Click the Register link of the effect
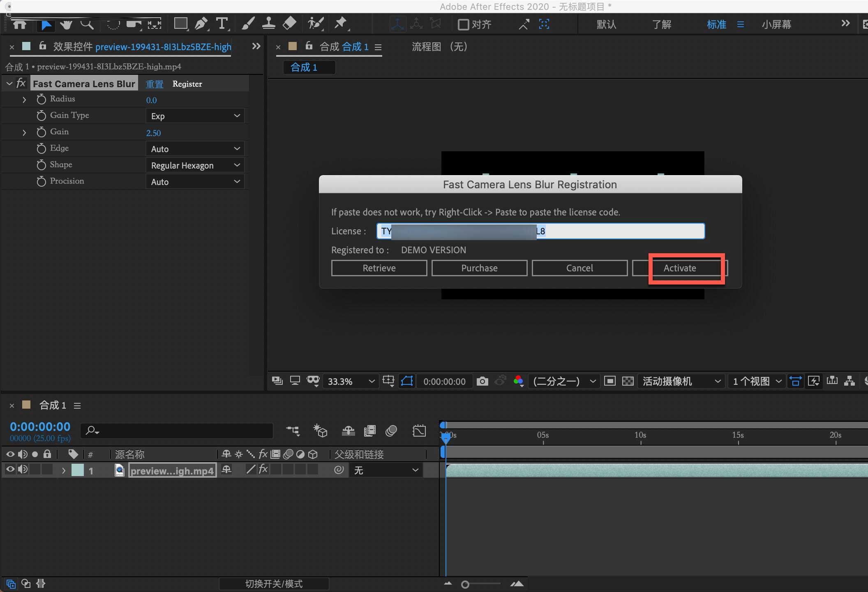 pyautogui.click(x=187, y=84)
